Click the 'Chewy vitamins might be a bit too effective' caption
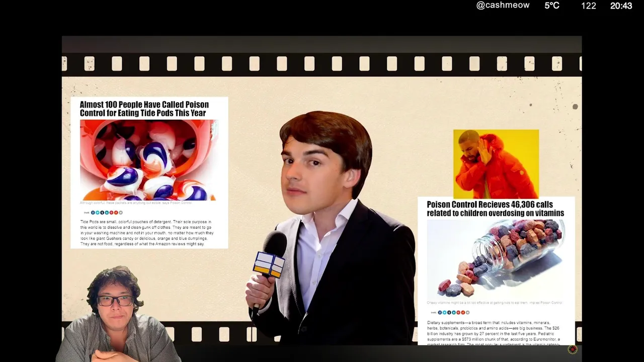Screen dimensions: 644x362 [495, 303]
